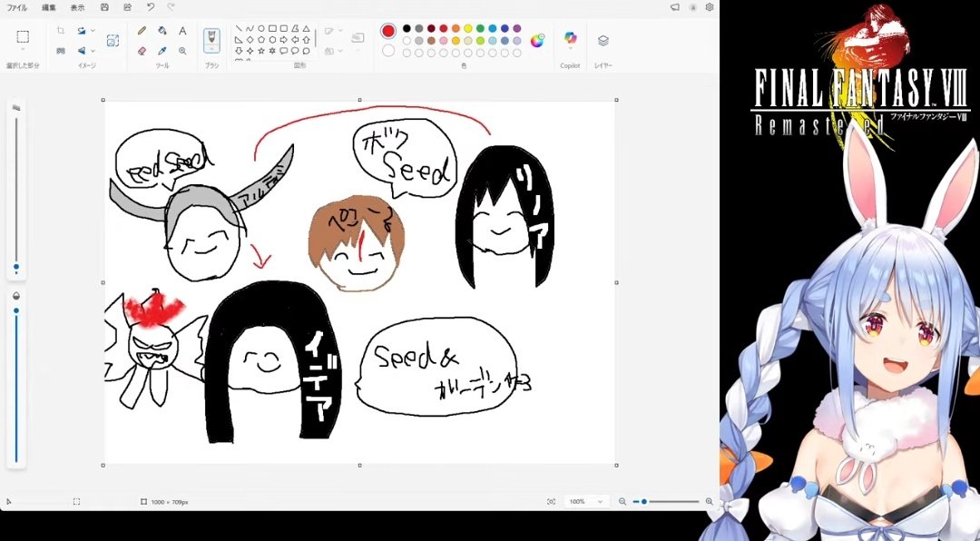Choose the Triangle shape
Viewport: 980px width, 541px height.
[307, 28]
